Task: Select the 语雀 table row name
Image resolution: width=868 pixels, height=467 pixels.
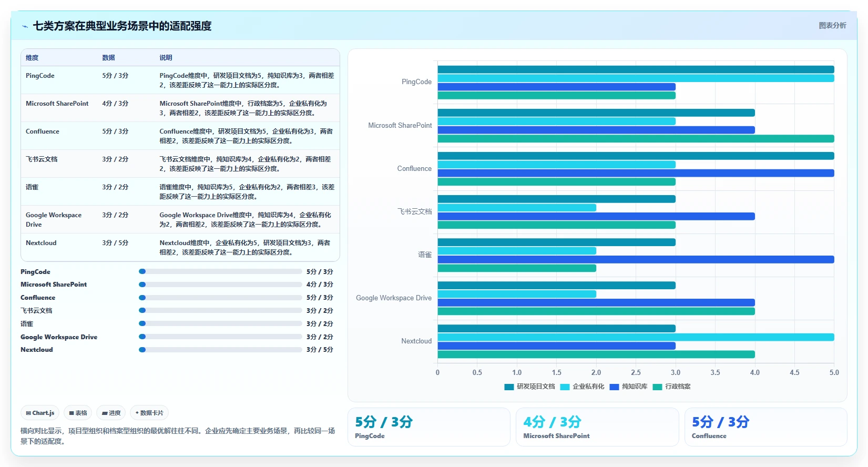Action: (x=32, y=187)
